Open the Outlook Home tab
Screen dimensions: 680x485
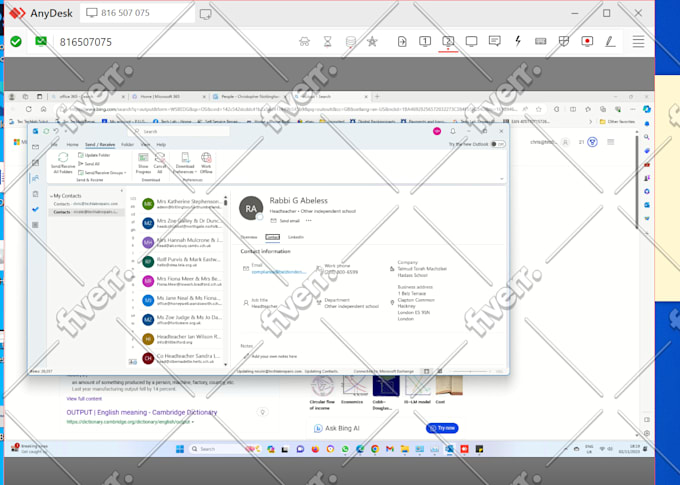click(72, 144)
